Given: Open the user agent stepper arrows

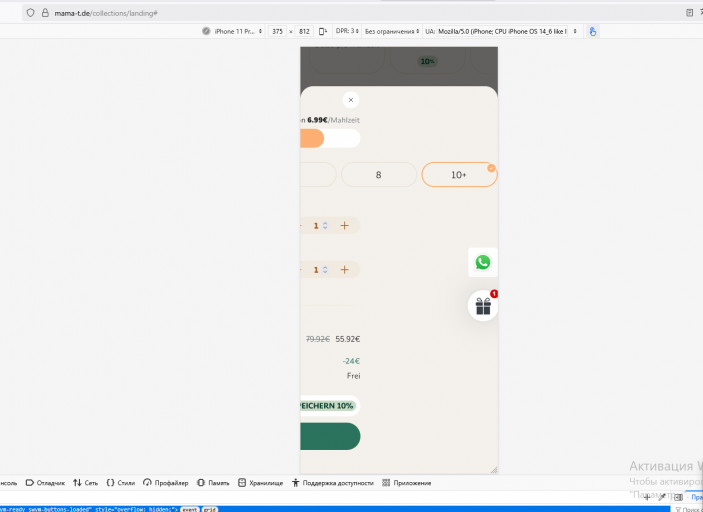Looking at the screenshot, I should 575,31.
